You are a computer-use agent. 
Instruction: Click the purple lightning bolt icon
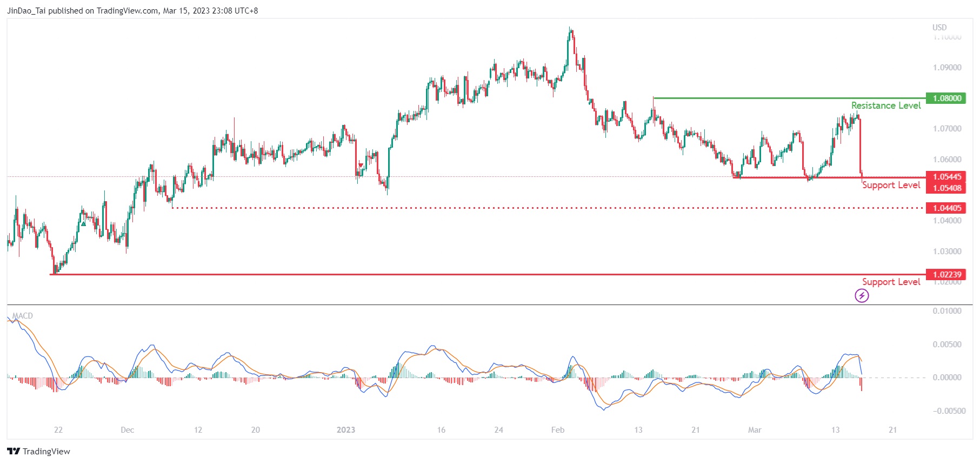862,295
